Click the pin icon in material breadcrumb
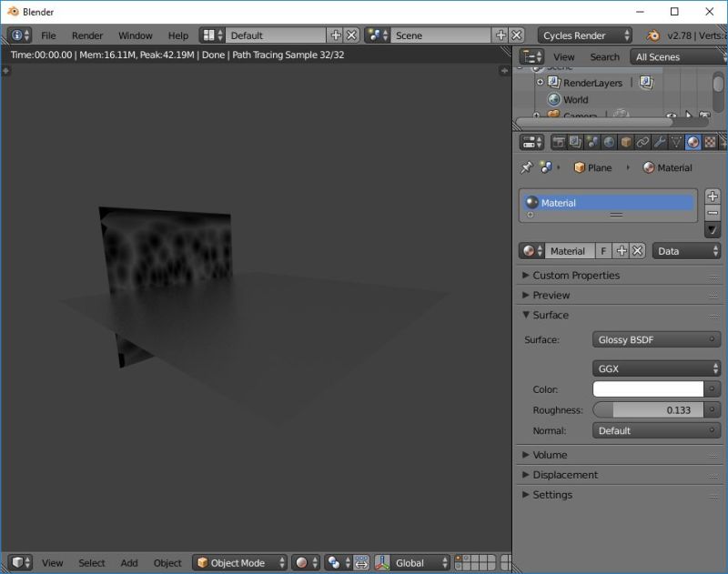The image size is (728, 574). pos(525,167)
